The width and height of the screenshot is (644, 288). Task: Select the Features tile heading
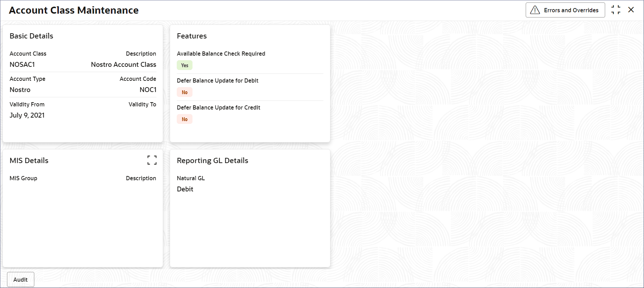pos(192,36)
